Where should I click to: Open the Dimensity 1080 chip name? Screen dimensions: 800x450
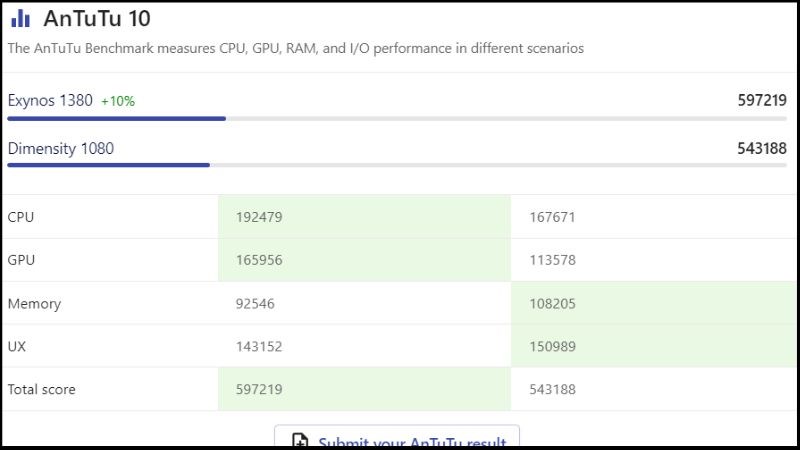tap(61, 149)
